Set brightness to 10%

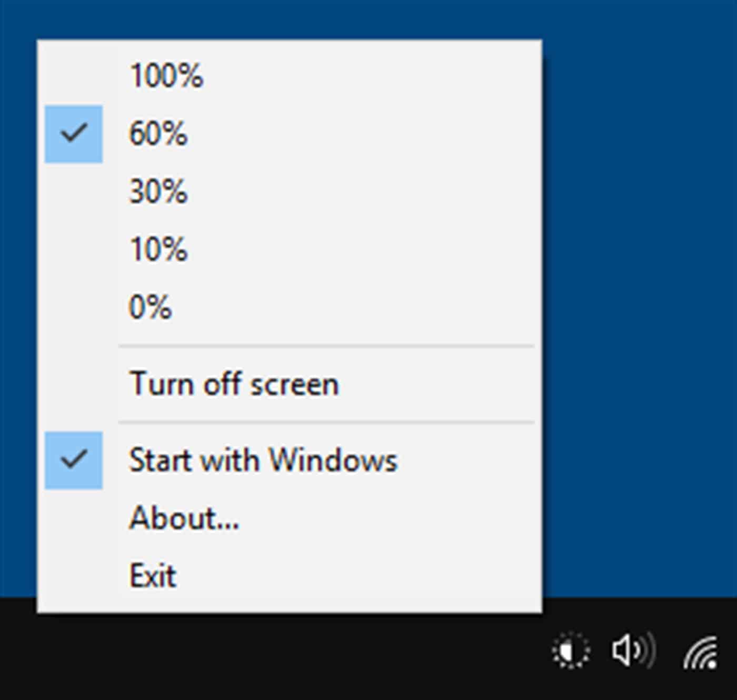[x=158, y=249]
